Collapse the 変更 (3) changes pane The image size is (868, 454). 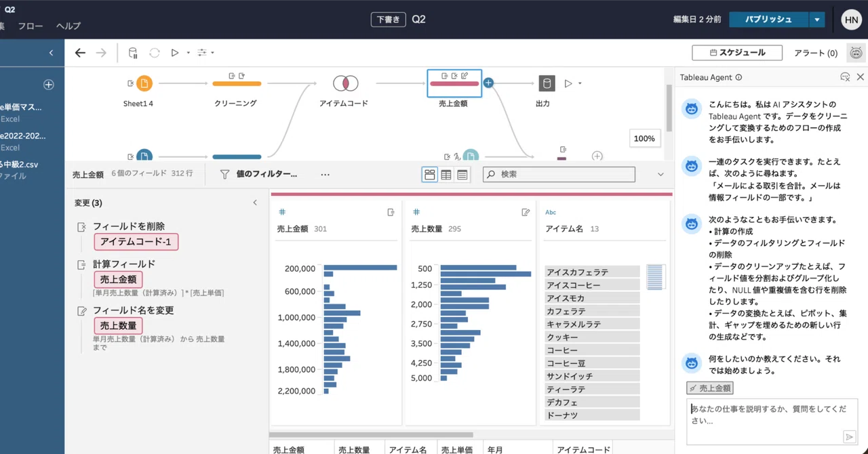click(255, 203)
